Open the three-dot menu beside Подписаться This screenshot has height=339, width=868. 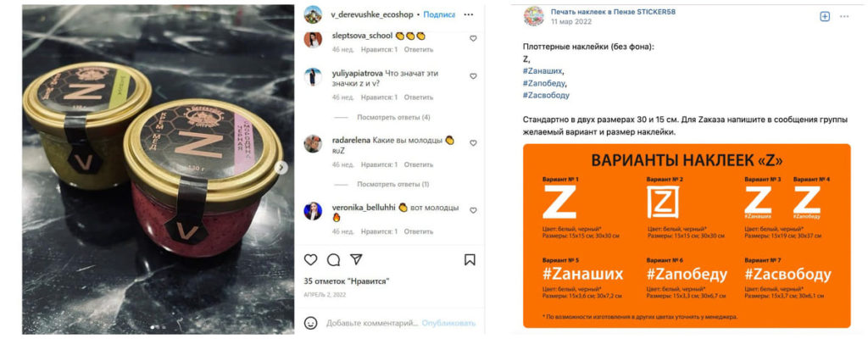click(x=468, y=14)
